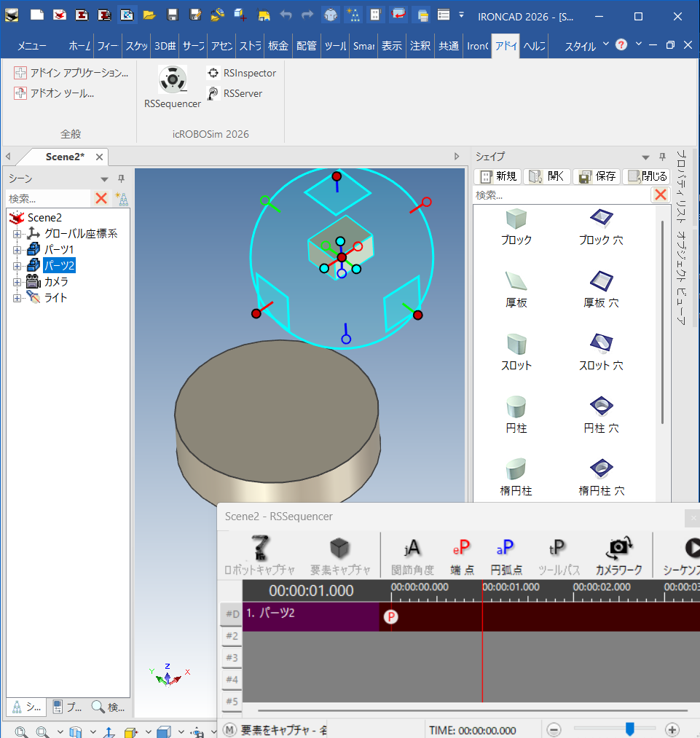Save the file with floppy disk icon
700x738 pixels.
[173, 15]
